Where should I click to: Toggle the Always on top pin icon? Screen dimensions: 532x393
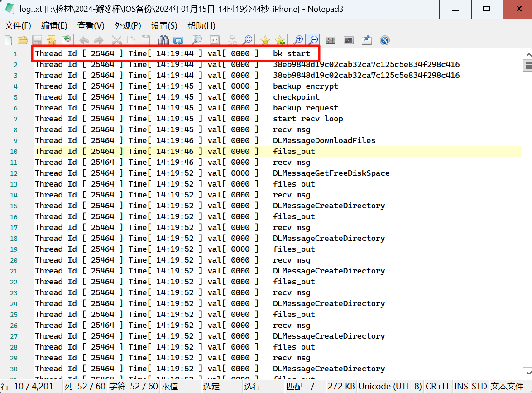tap(366, 40)
